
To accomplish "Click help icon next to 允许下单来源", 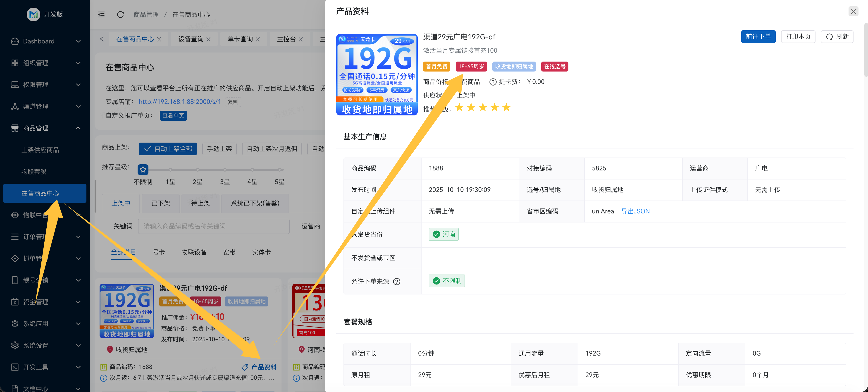I will point(397,282).
